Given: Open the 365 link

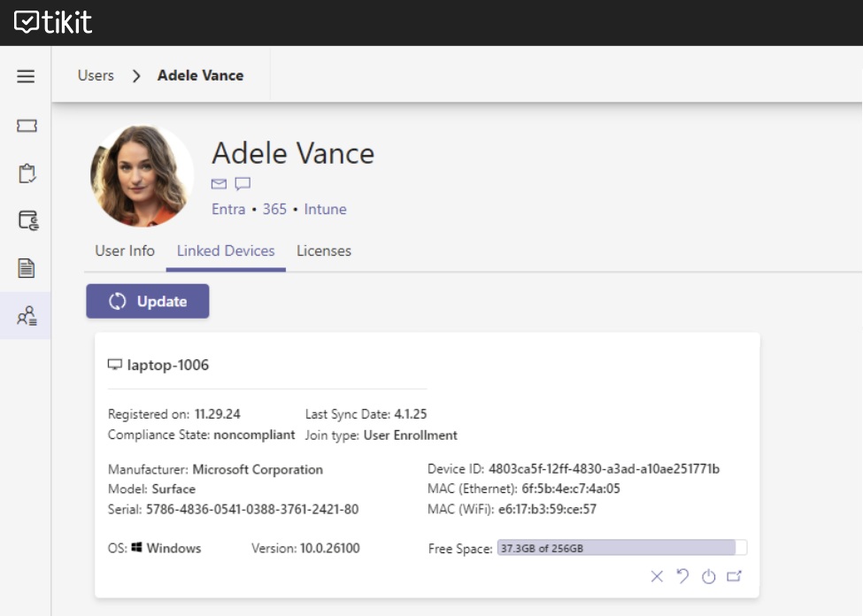Looking at the screenshot, I should (x=274, y=209).
